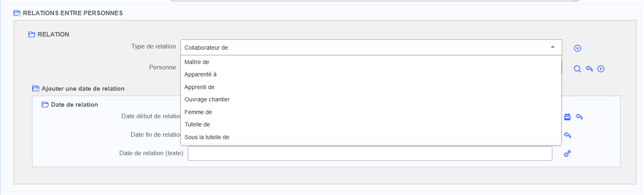Image resolution: width=644 pixels, height=195 pixels.
Task: Pick "Apprenti de" in the dropdown list
Action: tap(200, 87)
